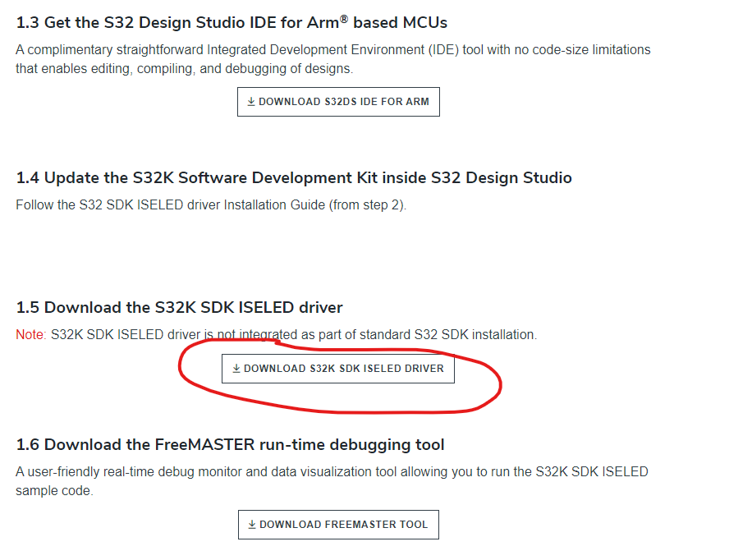Click the download arrow icon on the S32DS IDE button
Viewport: 729px width, 560px height.
pos(250,101)
